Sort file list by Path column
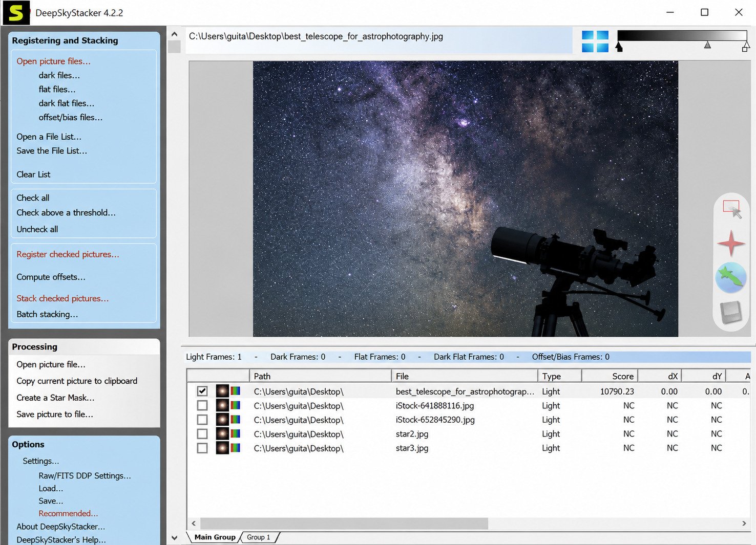This screenshot has height=545, width=756. 320,376
